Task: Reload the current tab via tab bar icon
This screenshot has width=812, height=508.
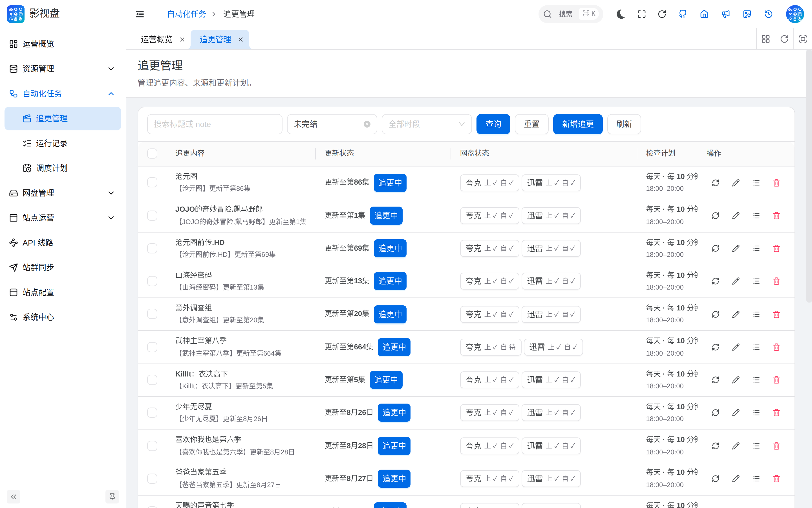Action: (784, 39)
